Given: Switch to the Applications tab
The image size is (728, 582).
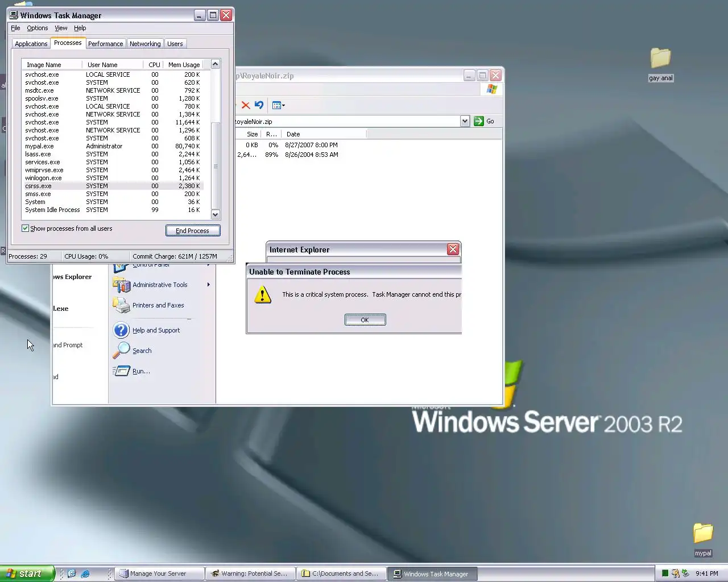Looking at the screenshot, I should pyautogui.click(x=31, y=44).
